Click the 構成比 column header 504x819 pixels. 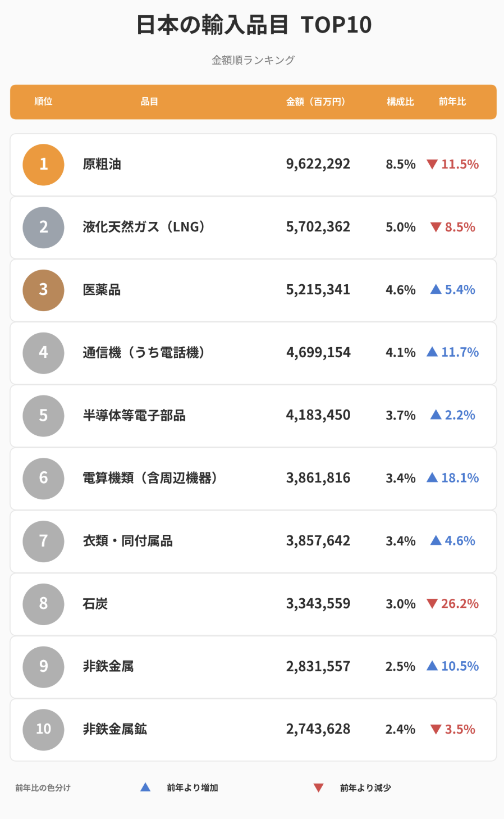pos(400,102)
